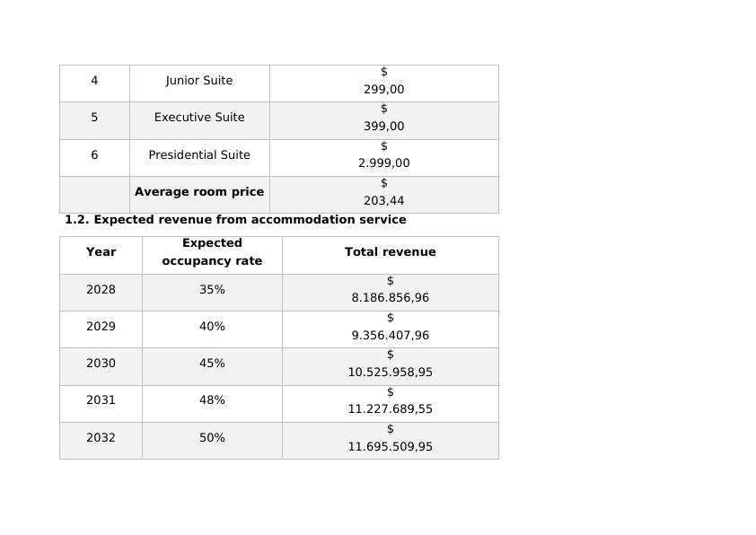
Task: Click the 2030 year cell
Action: pyautogui.click(x=101, y=364)
